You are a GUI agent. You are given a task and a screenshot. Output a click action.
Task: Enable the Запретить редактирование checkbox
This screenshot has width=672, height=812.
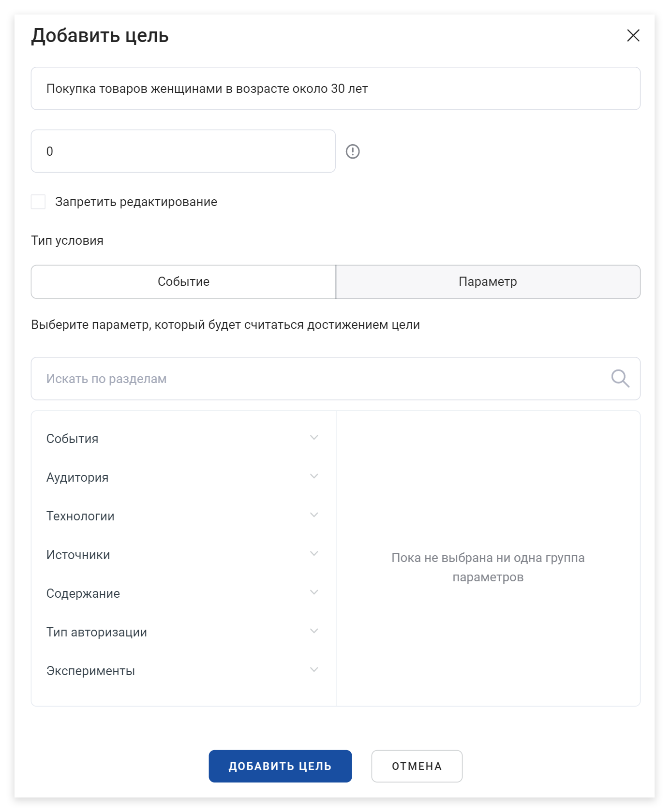pos(38,202)
